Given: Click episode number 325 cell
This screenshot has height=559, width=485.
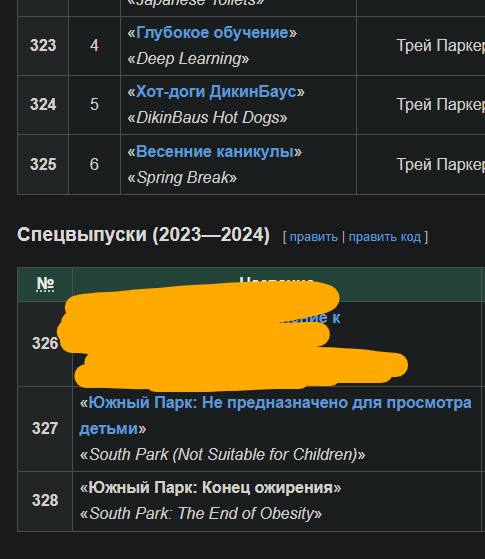Looking at the screenshot, I should [x=43, y=164].
